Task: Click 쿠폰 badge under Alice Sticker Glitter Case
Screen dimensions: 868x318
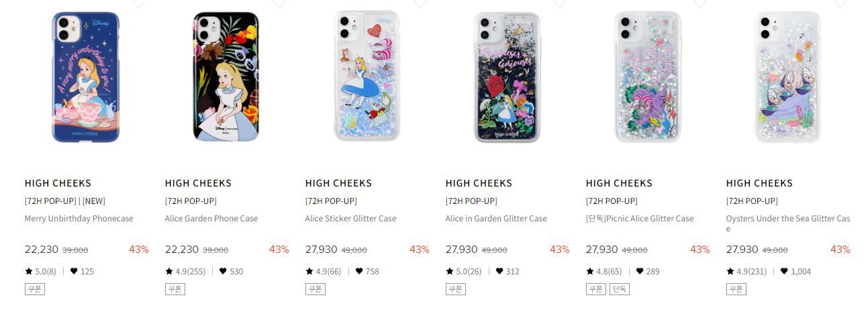Action: pos(315,289)
